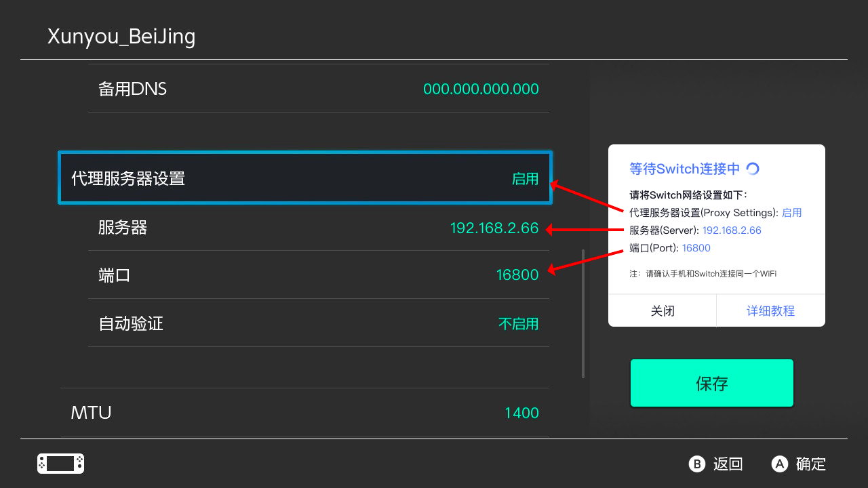The image size is (868, 488).
Task: Click the 确定 confirm label in footer
Action: (811, 464)
